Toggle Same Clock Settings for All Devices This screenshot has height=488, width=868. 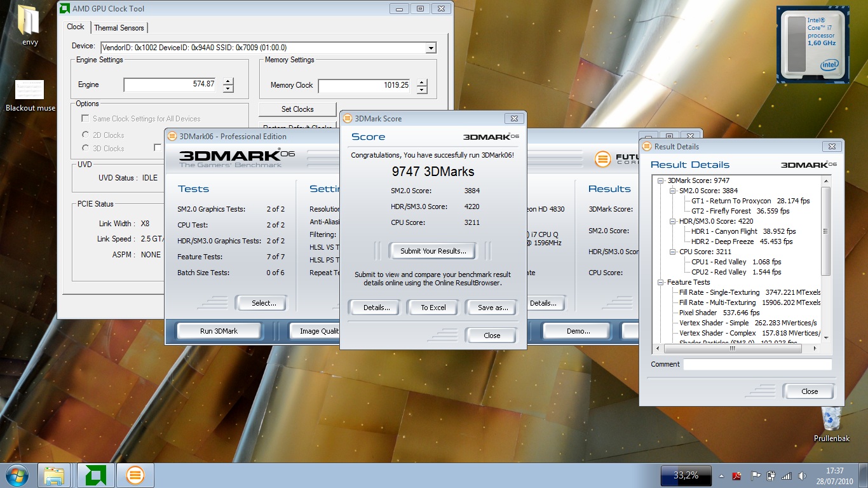tap(85, 119)
